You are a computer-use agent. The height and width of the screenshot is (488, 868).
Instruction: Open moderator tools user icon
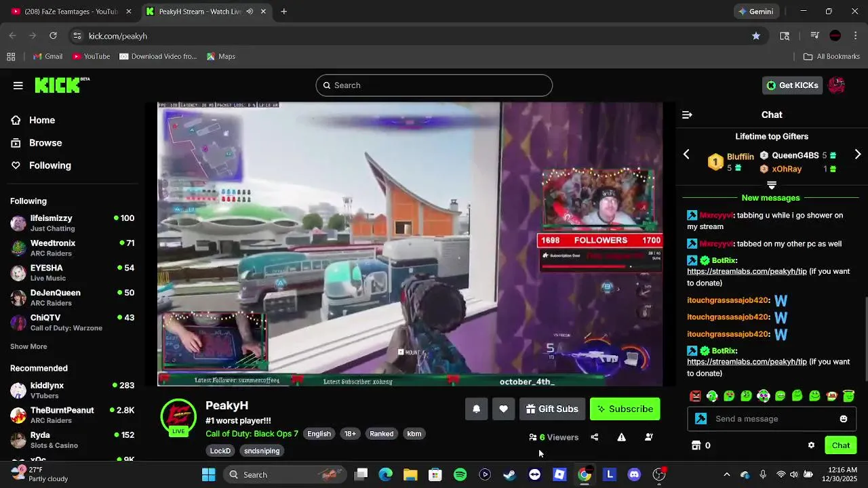[649, 437]
